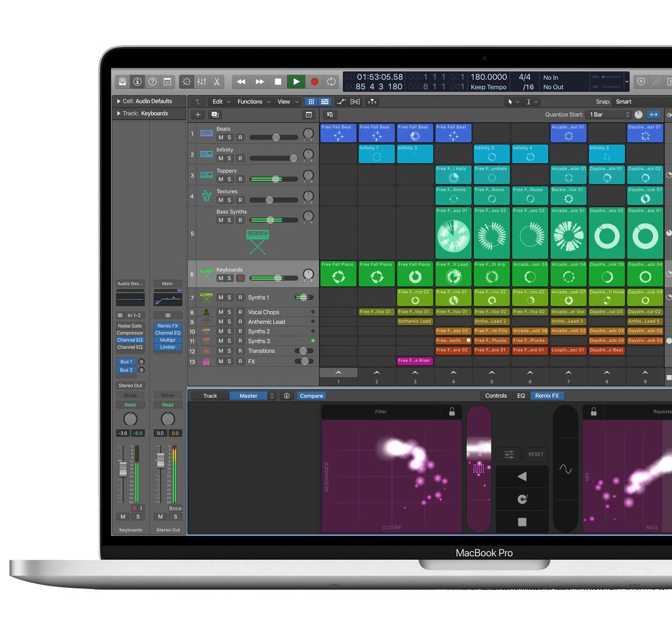Image resolution: width=672 pixels, height=642 pixels.
Task: Click the green Play button
Action: tap(296, 82)
